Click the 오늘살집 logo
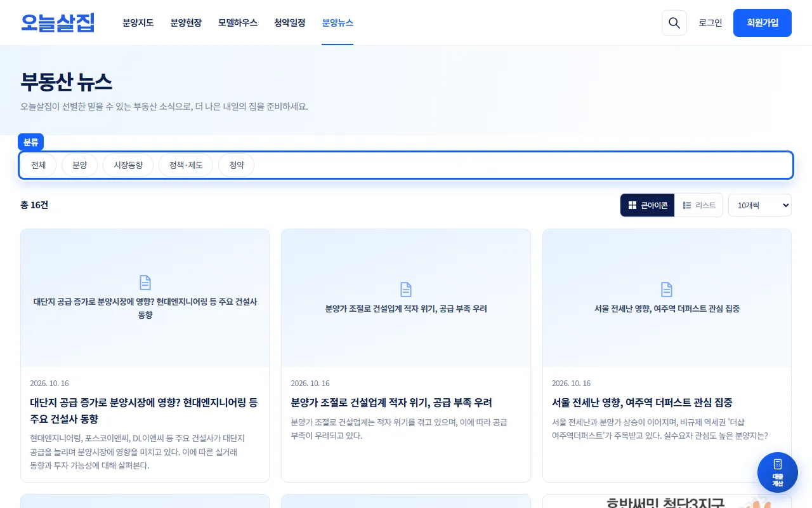 click(x=58, y=23)
